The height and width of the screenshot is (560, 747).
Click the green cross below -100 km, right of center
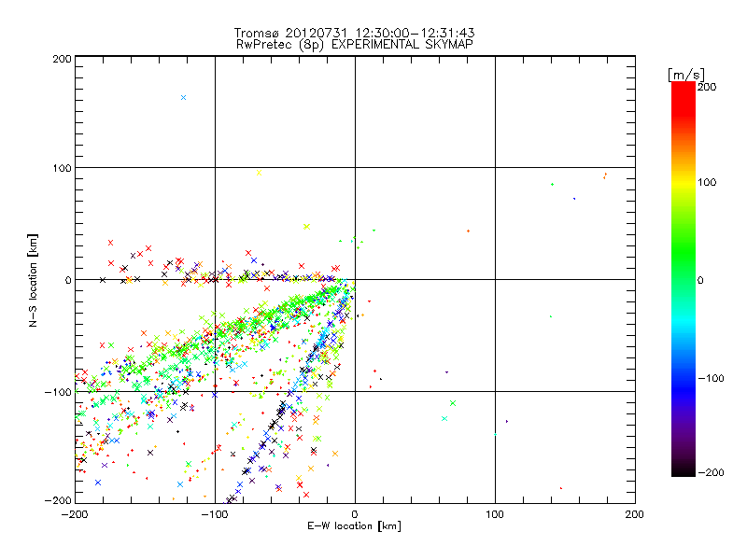coord(453,403)
